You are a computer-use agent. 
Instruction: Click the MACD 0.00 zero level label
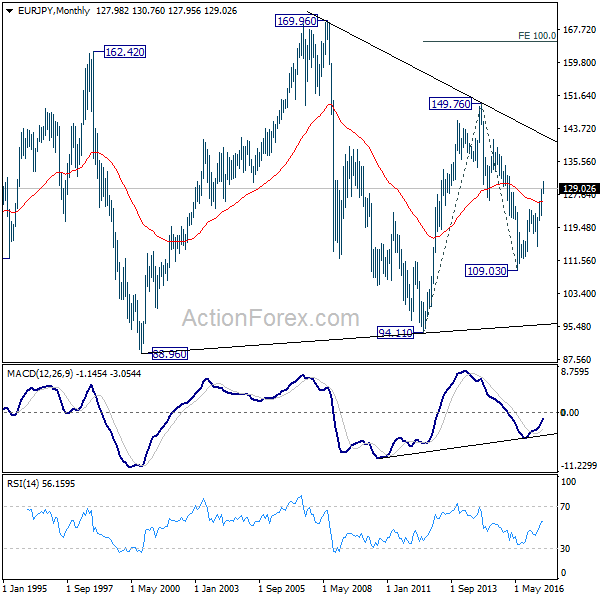click(x=570, y=412)
